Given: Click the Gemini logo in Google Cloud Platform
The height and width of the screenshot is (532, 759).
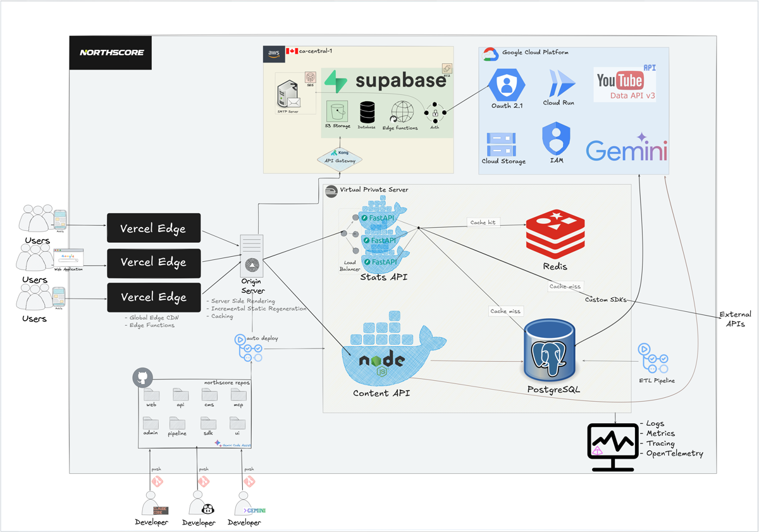Looking at the screenshot, I should coord(625,151).
